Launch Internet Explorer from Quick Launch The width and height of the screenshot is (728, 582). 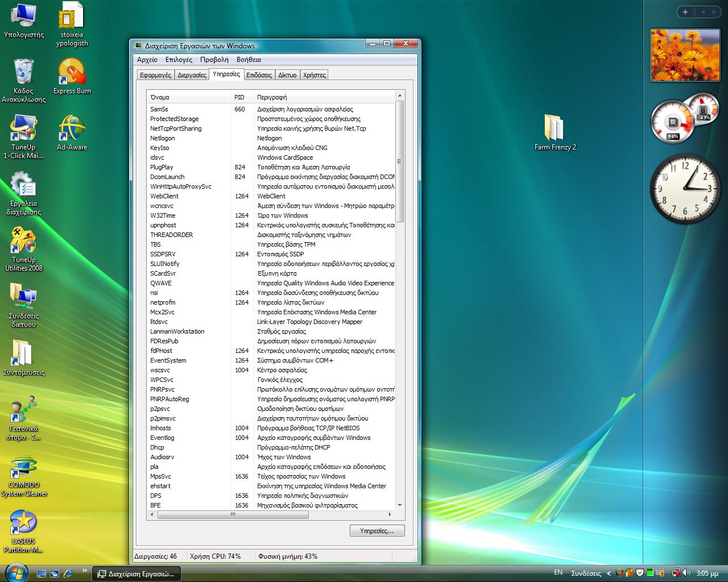pyautogui.click(x=68, y=573)
